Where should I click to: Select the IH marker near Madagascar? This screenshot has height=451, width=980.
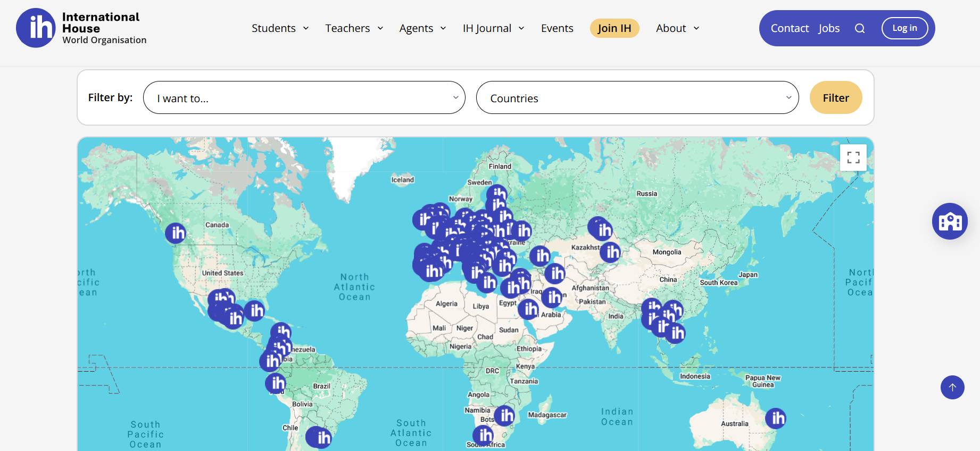pyautogui.click(x=504, y=415)
